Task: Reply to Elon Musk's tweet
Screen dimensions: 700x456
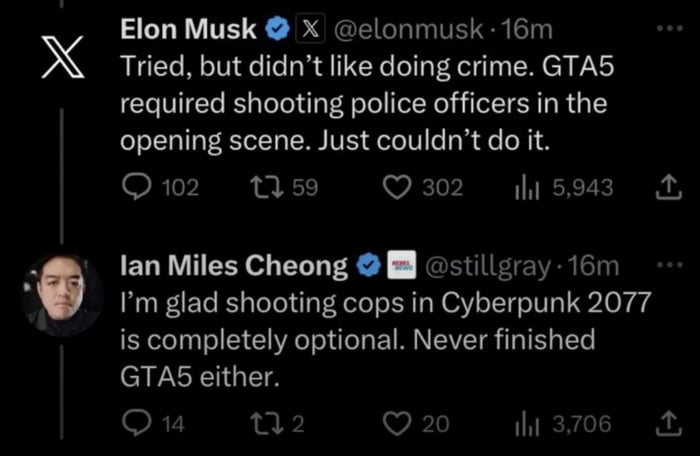Action: point(136,187)
